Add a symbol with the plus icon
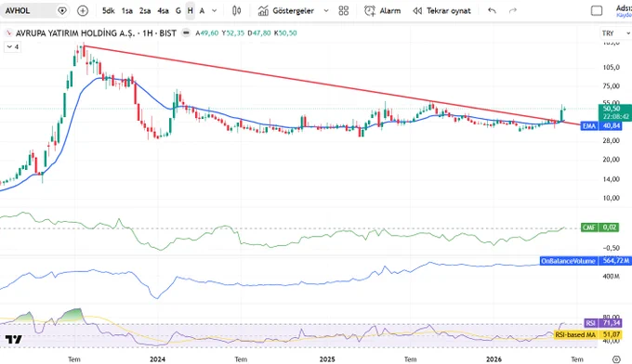 click(x=83, y=11)
